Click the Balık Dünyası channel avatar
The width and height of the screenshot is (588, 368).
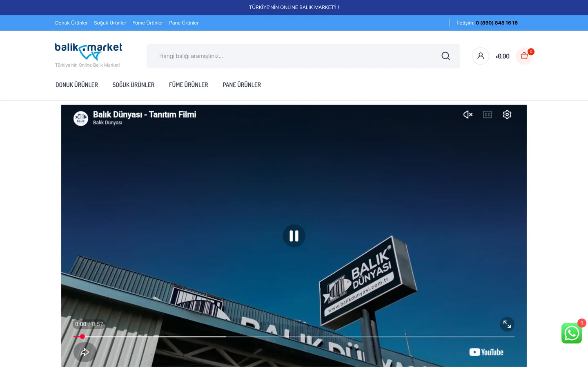(81, 119)
